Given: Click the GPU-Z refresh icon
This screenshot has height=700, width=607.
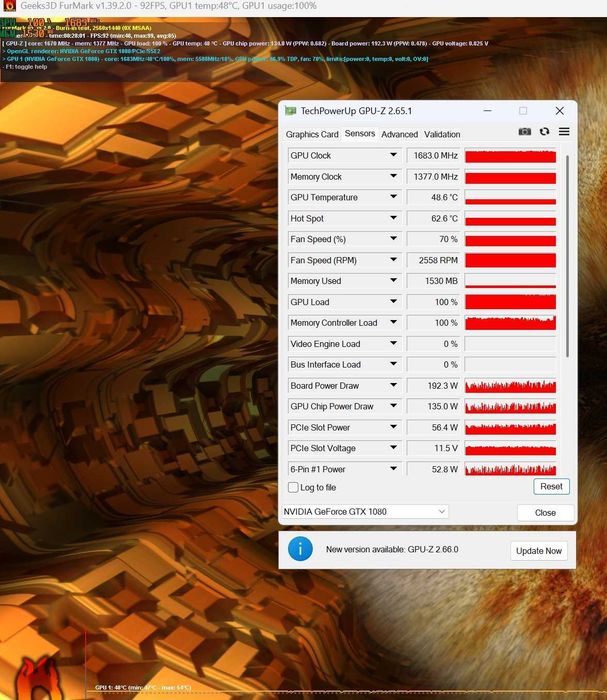Looking at the screenshot, I should (x=544, y=131).
